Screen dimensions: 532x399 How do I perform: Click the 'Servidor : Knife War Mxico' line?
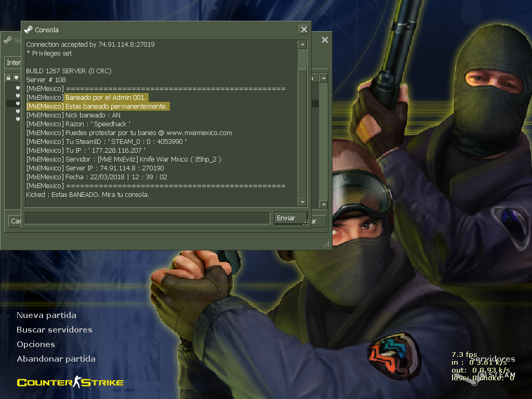(x=124, y=159)
